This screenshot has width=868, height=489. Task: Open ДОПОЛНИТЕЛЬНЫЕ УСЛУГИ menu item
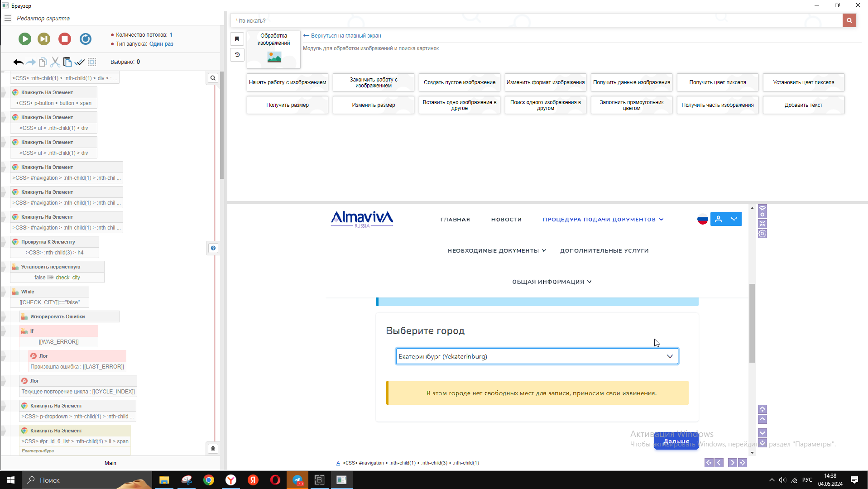604,251
